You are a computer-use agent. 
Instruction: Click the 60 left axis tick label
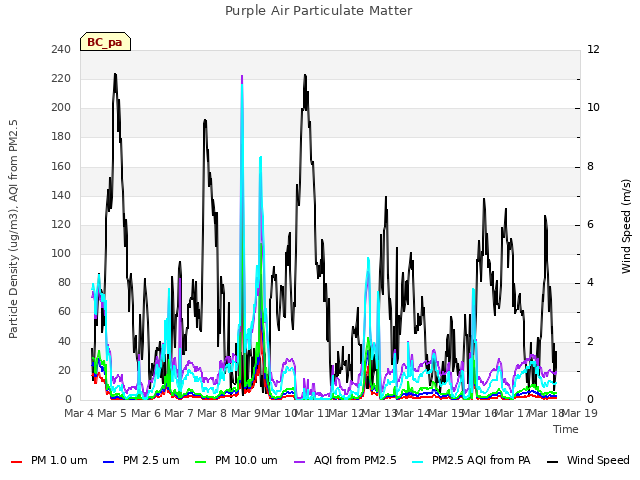[64, 312]
